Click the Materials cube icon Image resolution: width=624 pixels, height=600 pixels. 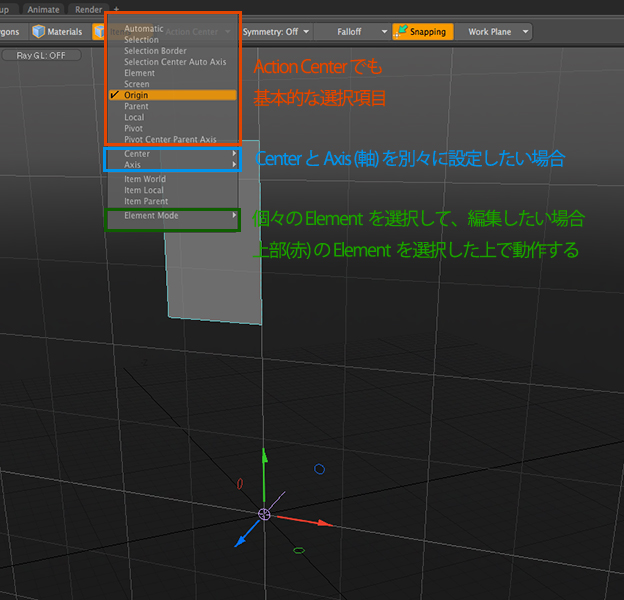tap(38, 32)
